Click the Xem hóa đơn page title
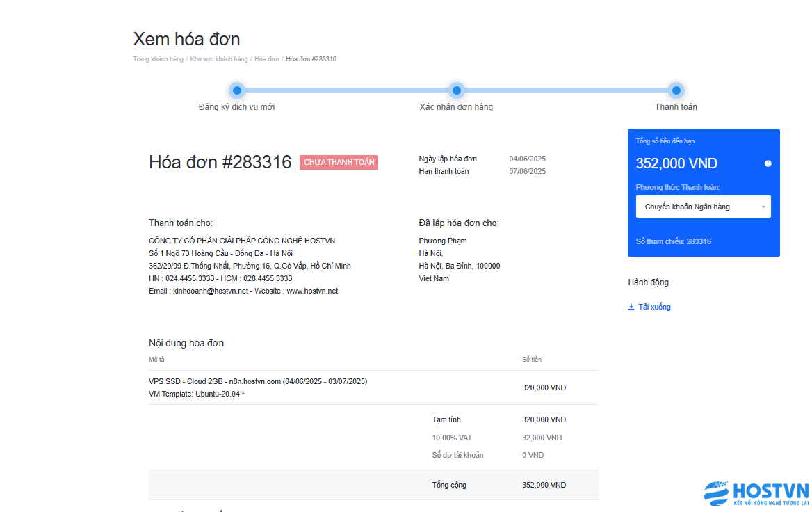 pos(186,39)
